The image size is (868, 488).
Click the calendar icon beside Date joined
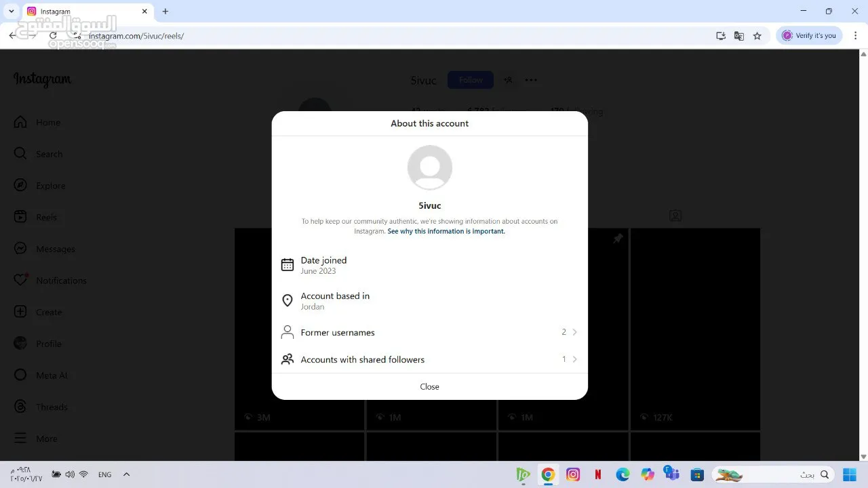(x=288, y=265)
